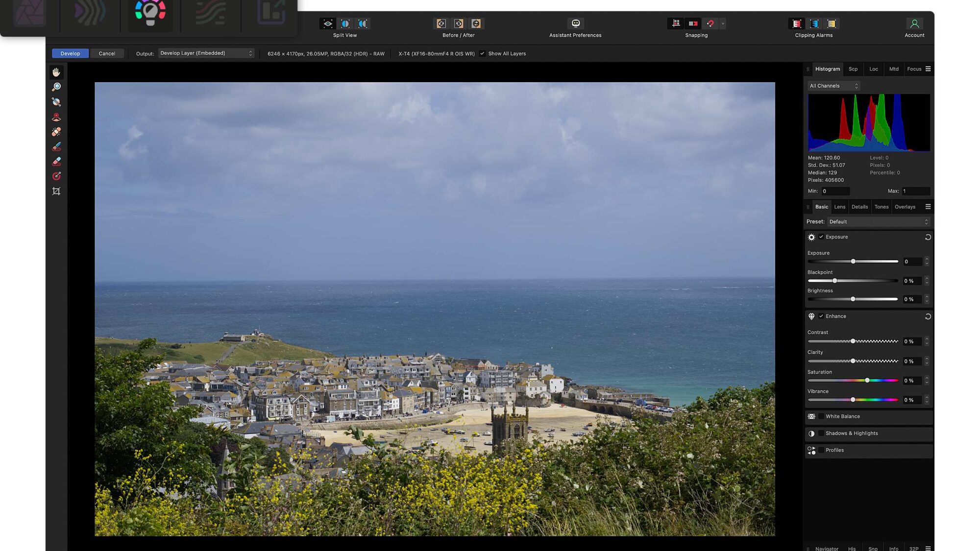Open the Preset Default dropdown
The height and width of the screenshot is (551, 980).
878,222
